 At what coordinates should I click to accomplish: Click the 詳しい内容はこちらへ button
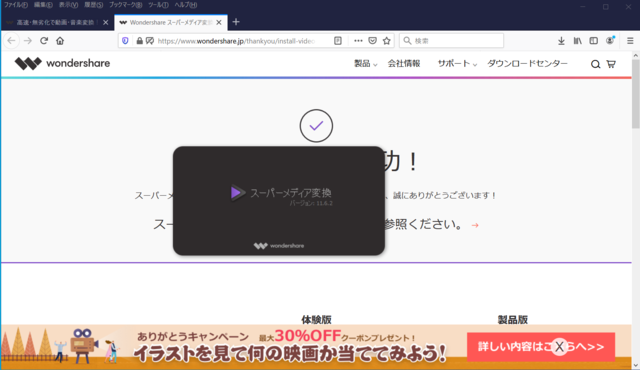coord(541,347)
